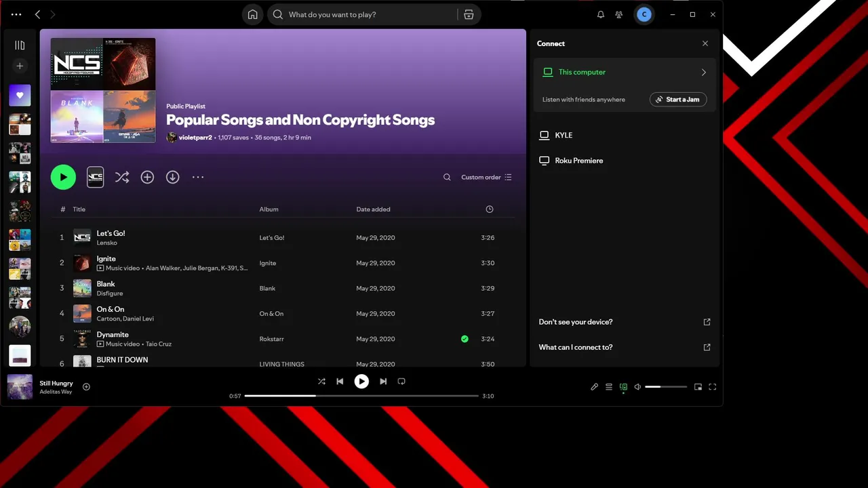The image size is (868, 488).
Task: Open the profile avatar 'C' menu
Action: tap(644, 14)
